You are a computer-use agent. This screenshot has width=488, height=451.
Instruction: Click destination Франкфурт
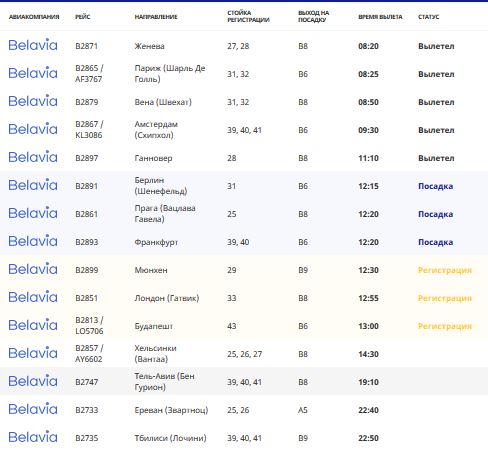[x=156, y=242]
